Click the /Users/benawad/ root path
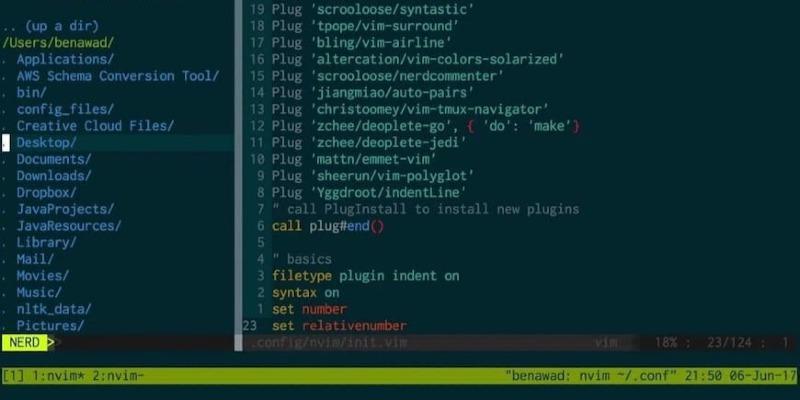 [58, 43]
